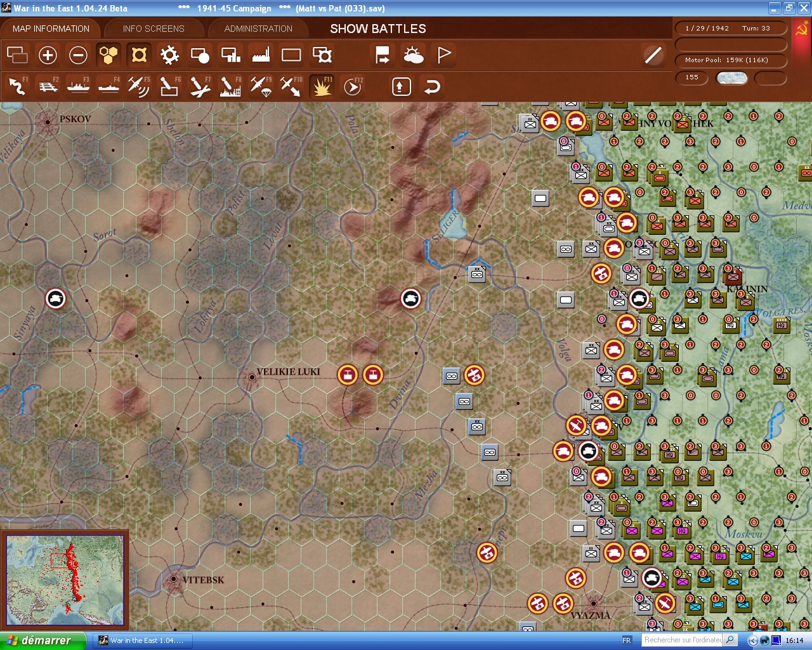
Task: Select Velikie Luki city on the map
Action: (x=252, y=377)
